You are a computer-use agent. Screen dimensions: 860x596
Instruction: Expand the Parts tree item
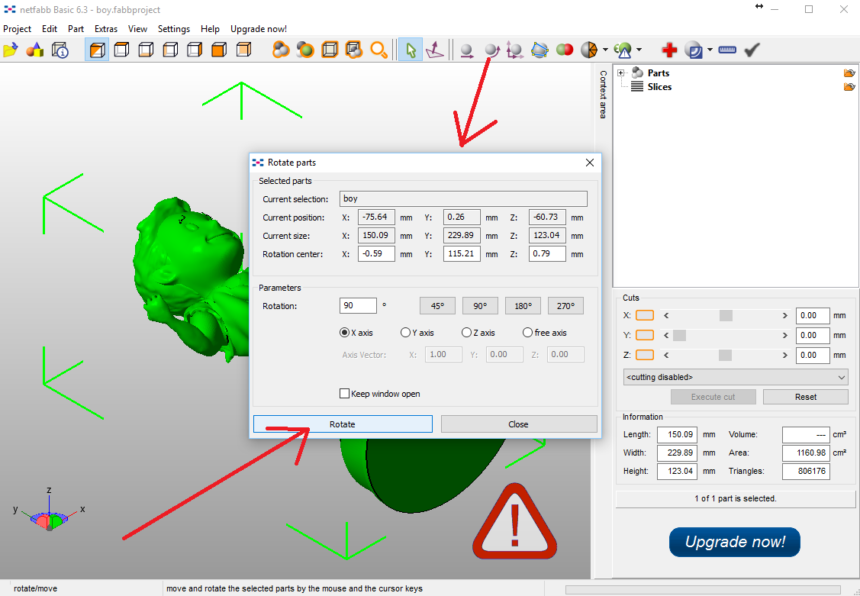tap(620, 72)
